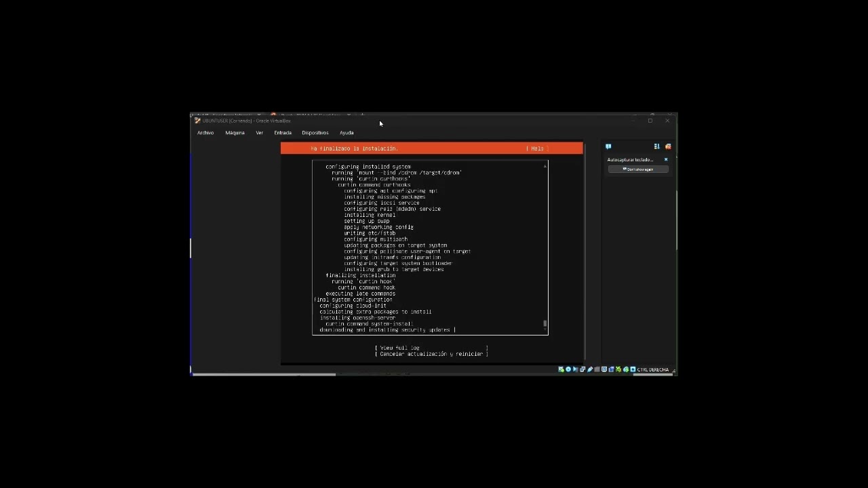Dismiss Autocapturar teclado notification with X
The image size is (868, 488).
pos(666,160)
